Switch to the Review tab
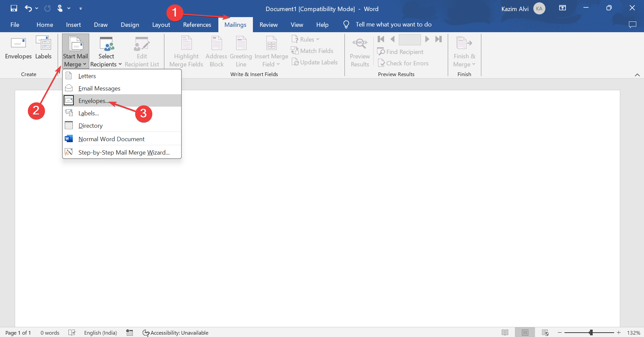The width and height of the screenshot is (644, 337). [x=268, y=25]
